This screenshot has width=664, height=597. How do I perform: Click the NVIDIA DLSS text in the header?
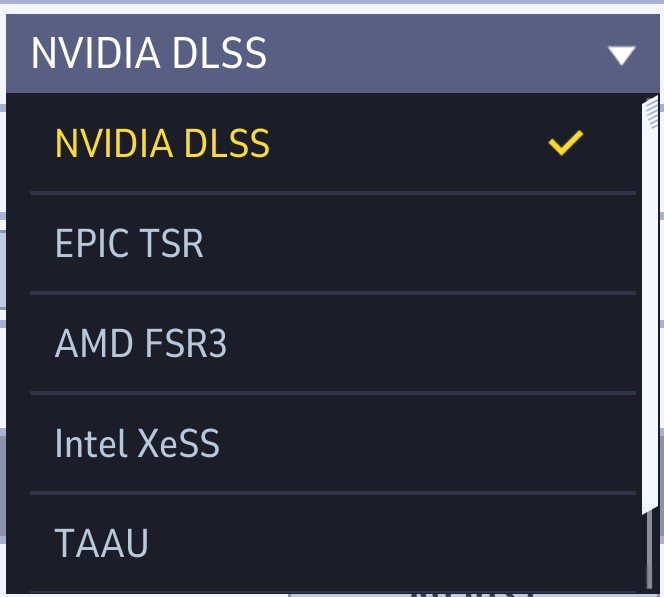pyautogui.click(x=149, y=54)
